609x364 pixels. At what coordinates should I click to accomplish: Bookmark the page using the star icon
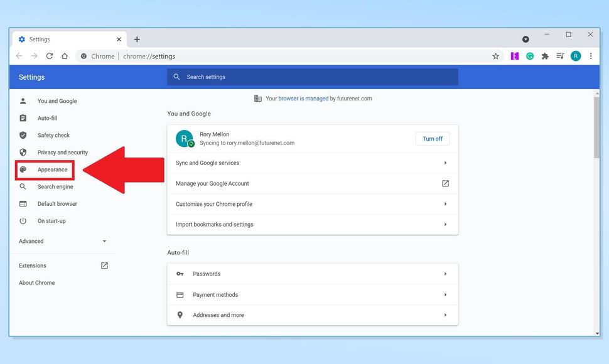pos(496,56)
